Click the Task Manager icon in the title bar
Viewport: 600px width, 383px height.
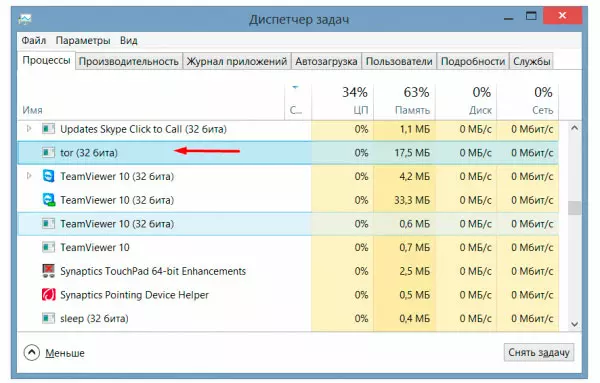click(25, 19)
